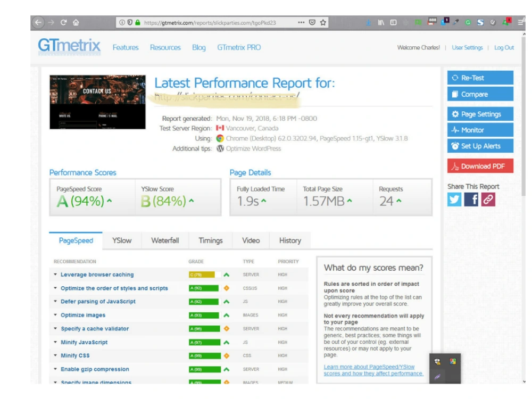Click the WordPress icon beside Optimize WordPress
The width and height of the screenshot is (532, 399).
220,148
